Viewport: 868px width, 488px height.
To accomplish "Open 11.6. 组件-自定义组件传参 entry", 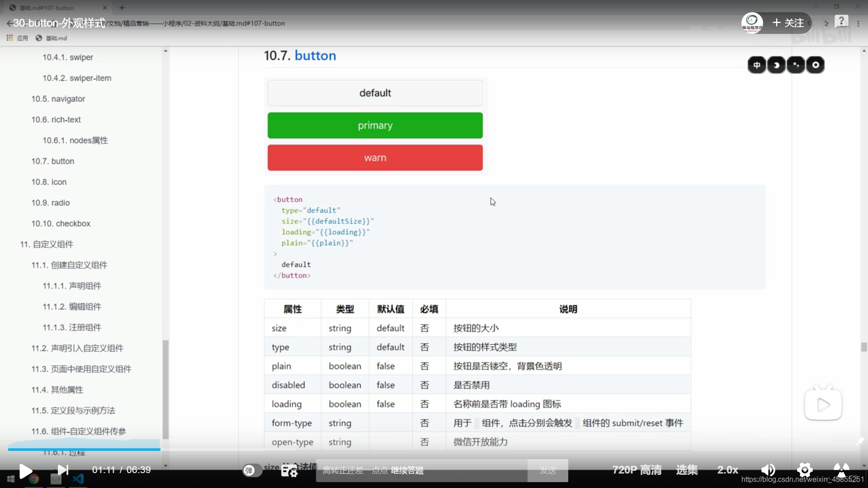I will (x=79, y=432).
